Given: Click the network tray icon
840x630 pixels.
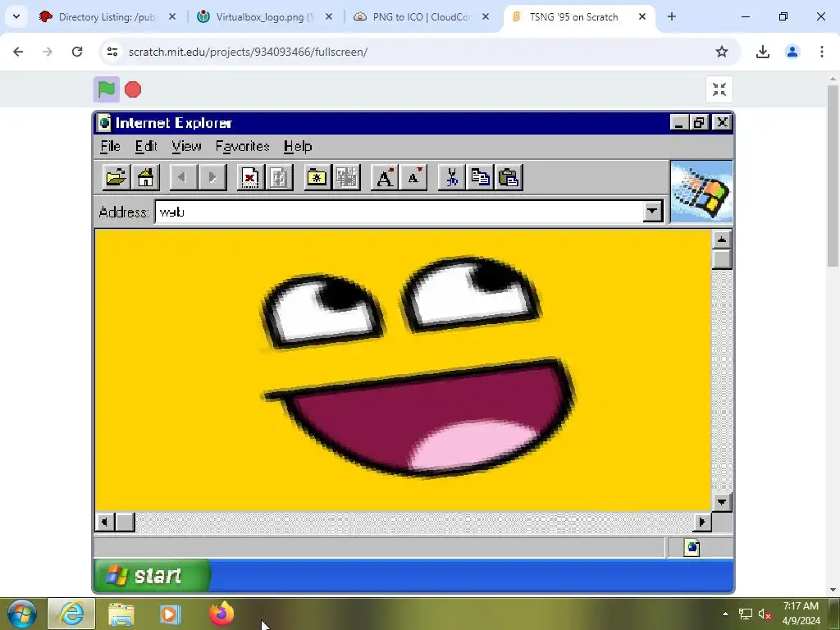Looking at the screenshot, I should (x=745, y=614).
